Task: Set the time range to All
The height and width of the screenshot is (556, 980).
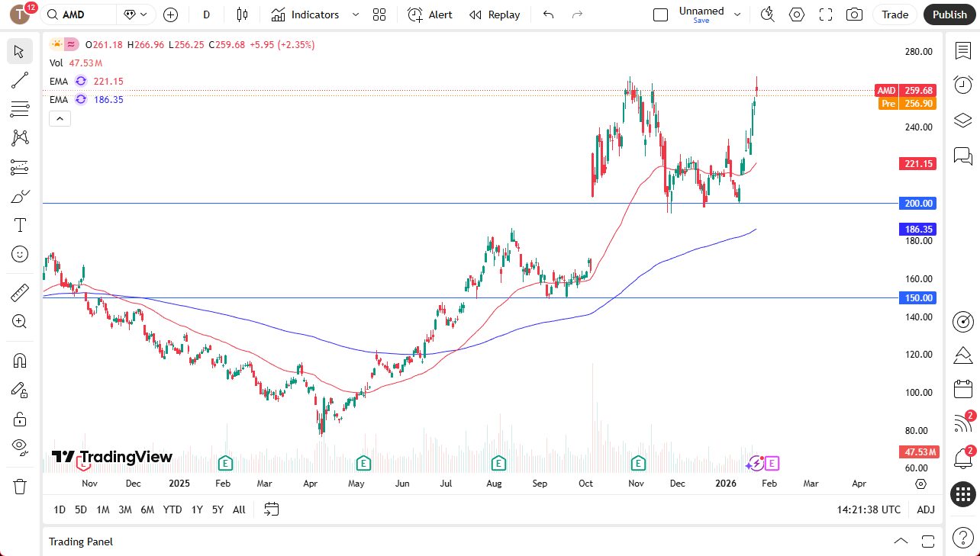Action: [239, 509]
